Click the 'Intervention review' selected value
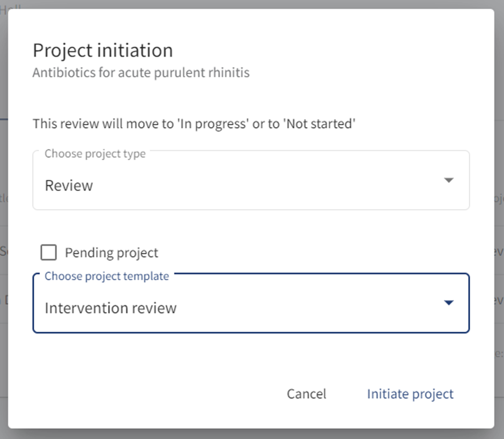This screenshot has width=504, height=439. (x=110, y=308)
